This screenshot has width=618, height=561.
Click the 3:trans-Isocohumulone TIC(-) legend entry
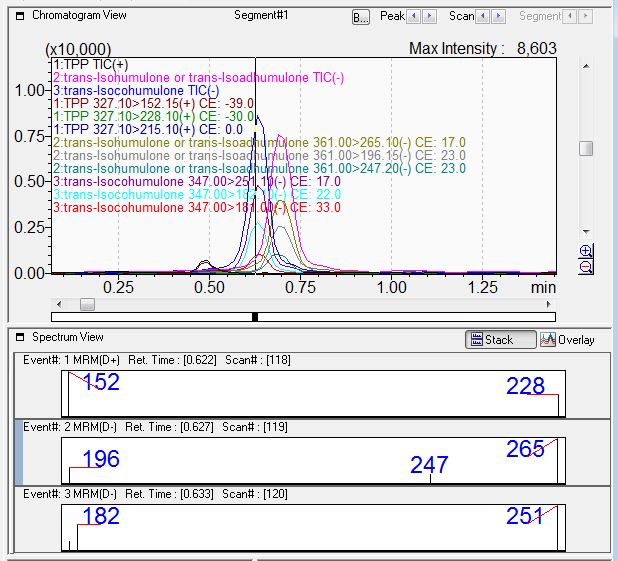pyautogui.click(x=136, y=90)
